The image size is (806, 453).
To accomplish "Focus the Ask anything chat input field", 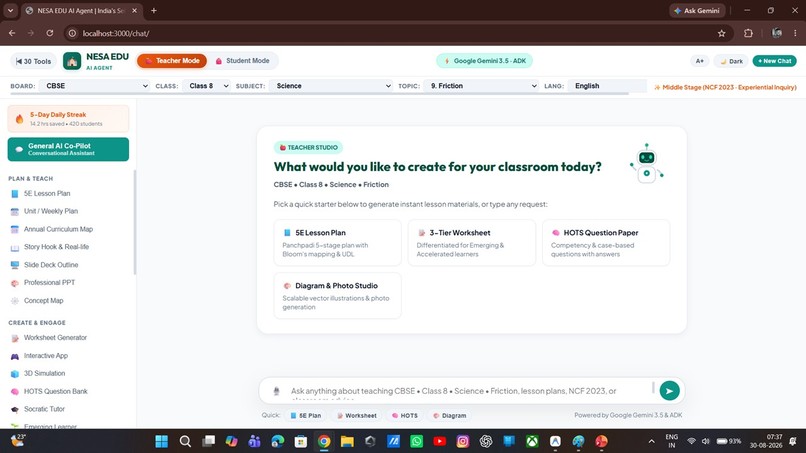I will coord(469,391).
